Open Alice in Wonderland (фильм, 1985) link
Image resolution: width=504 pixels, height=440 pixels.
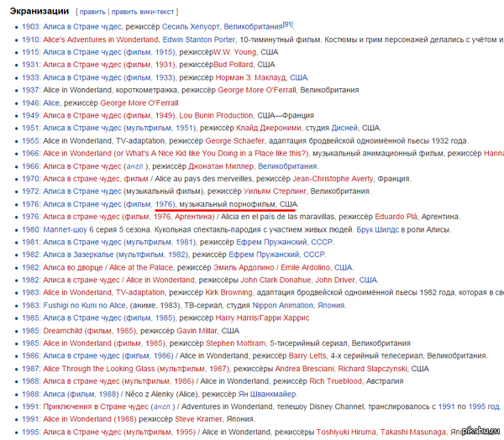[x=104, y=343]
